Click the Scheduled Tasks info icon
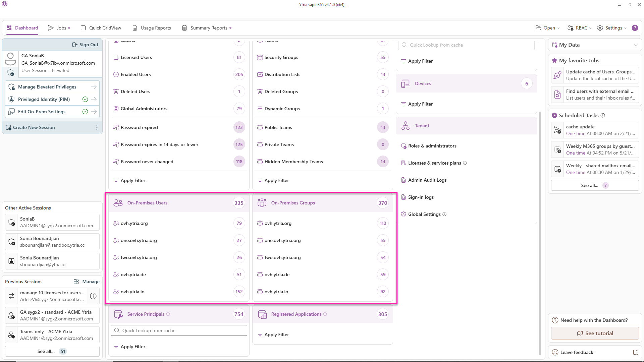 click(x=603, y=115)
